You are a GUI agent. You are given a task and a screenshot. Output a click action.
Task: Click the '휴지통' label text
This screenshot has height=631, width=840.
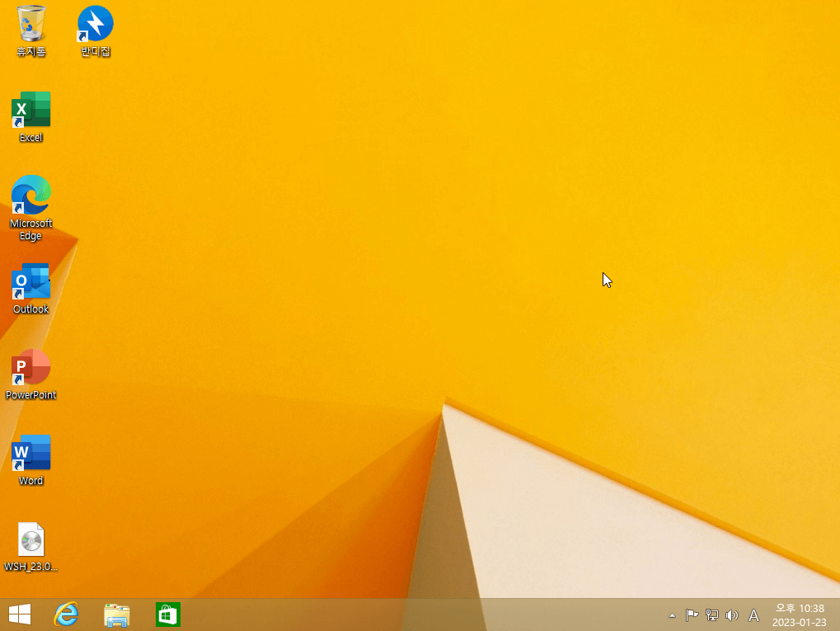[x=31, y=51]
